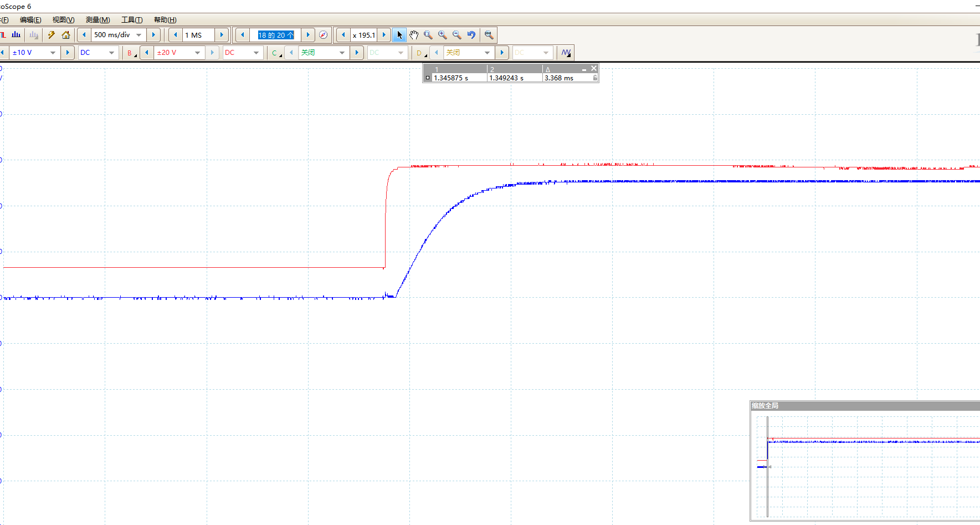Open channel B options button
This screenshot has height=525, width=980.
pyautogui.click(x=131, y=53)
